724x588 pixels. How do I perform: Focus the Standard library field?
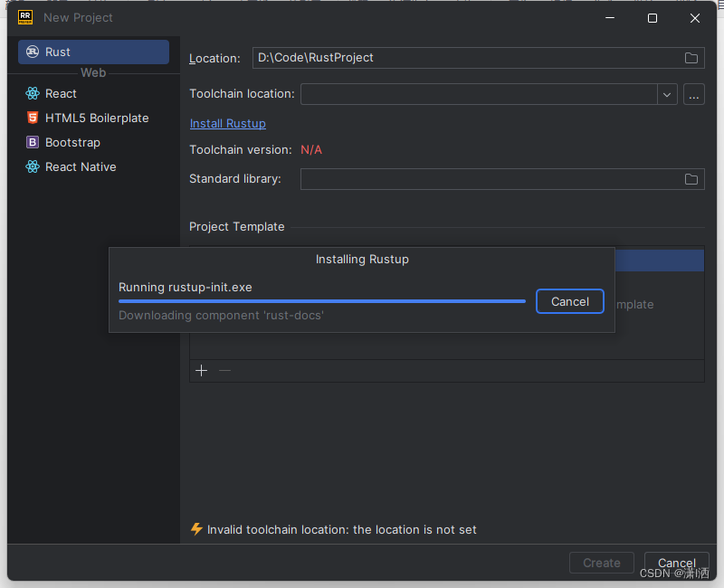coord(502,179)
